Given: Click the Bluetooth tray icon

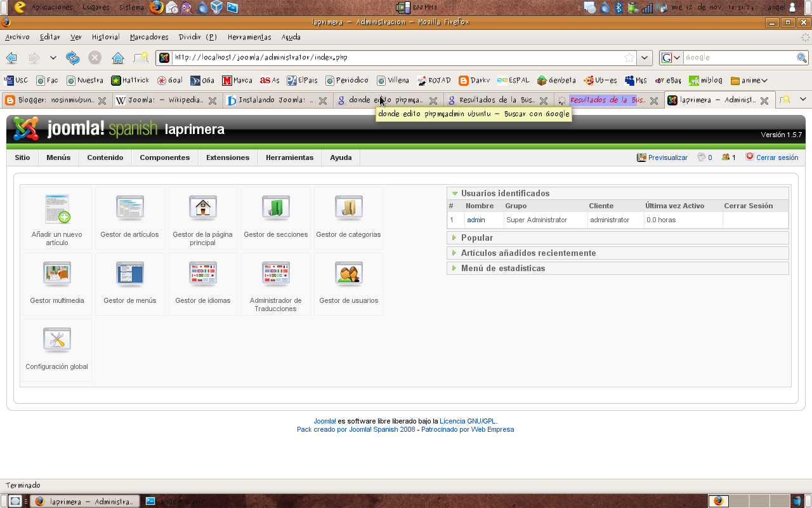Looking at the screenshot, I should tap(619, 8).
